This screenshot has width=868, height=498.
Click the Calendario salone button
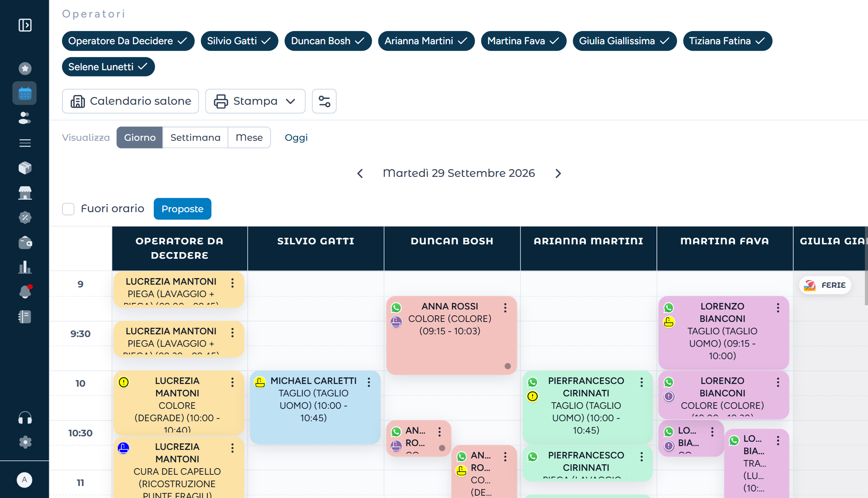click(131, 101)
